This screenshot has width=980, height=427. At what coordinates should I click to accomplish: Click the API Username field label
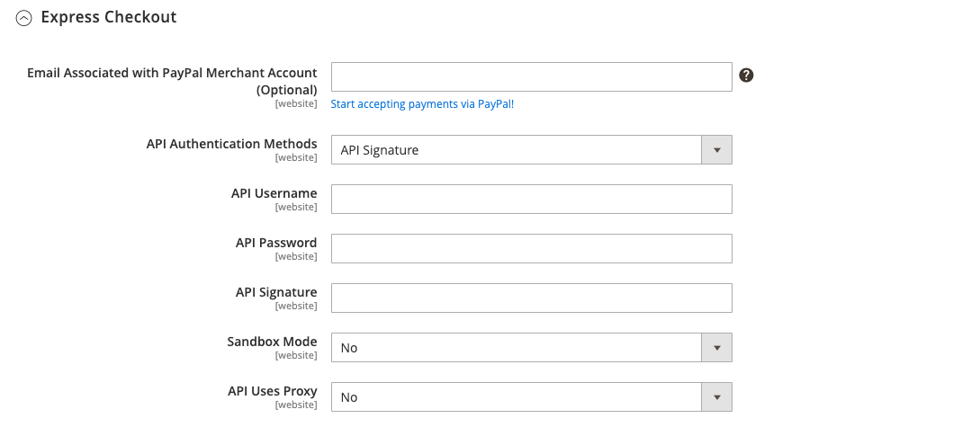(x=274, y=193)
